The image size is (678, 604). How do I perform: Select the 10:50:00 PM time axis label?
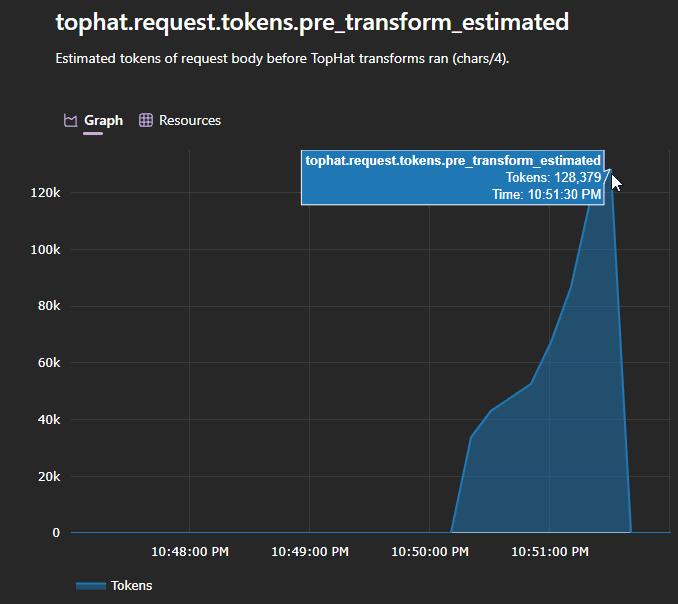tap(429, 551)
